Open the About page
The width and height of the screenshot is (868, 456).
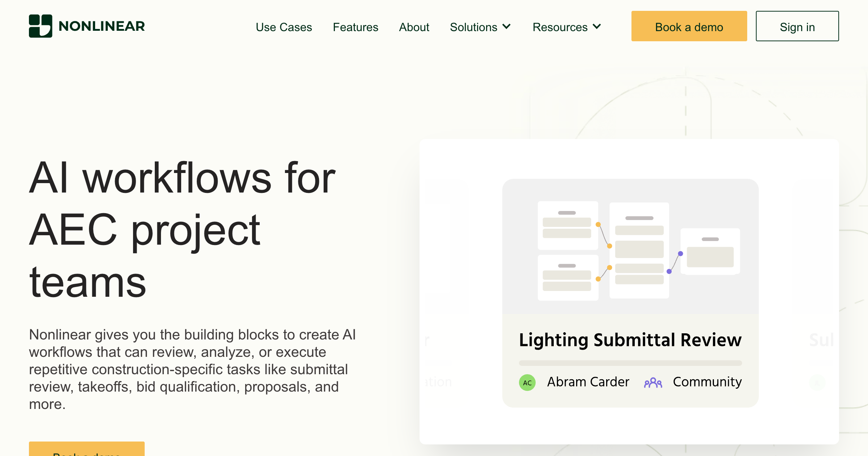[414, 27]
